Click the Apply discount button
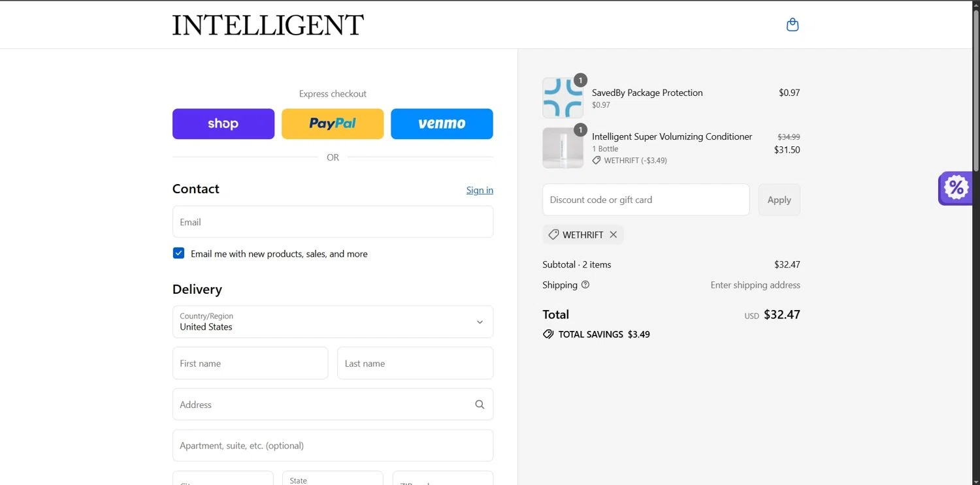This screenshot has height=485, width=980. click(779, 200)
